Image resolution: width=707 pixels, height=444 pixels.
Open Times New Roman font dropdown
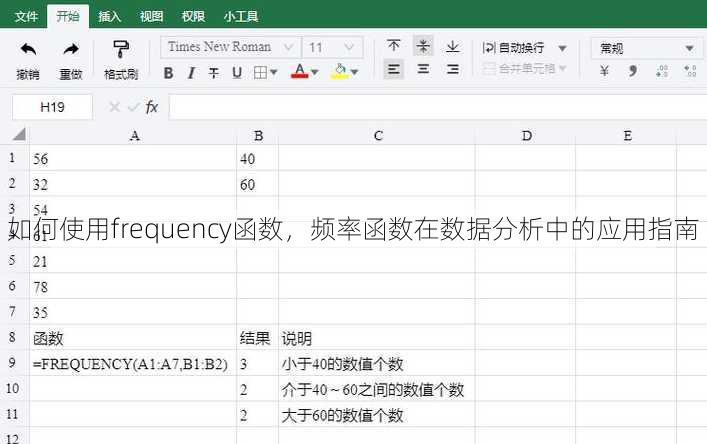coord(230,47)
